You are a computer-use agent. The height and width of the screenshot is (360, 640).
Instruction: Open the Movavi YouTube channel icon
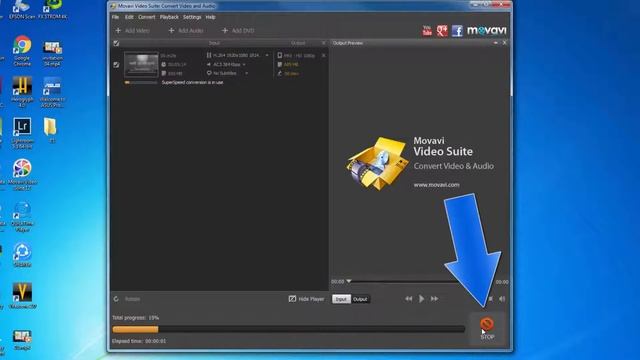[427, 31]
